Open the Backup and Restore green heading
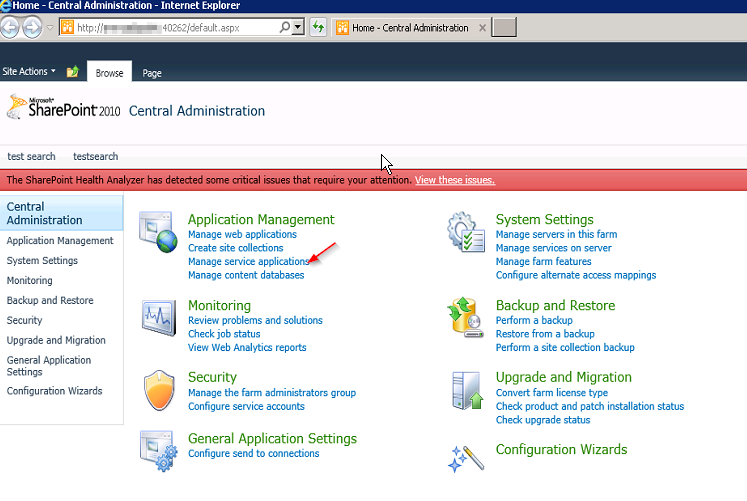This screenshot has width=747, height=501. (x=555, y=305)
